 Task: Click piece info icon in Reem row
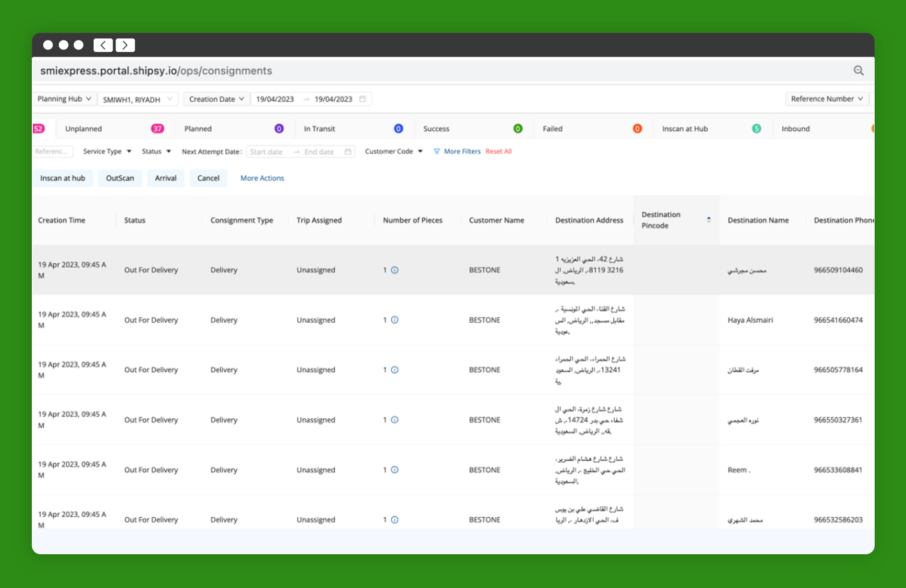point(395,470)
